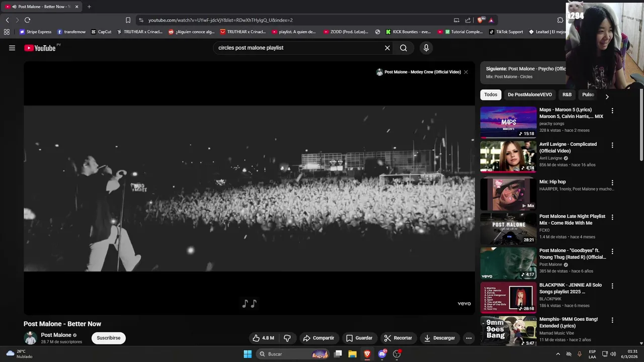This screenshot has height=362, width=644.
Task: Click into the YouTube search field
Action: 299,48
